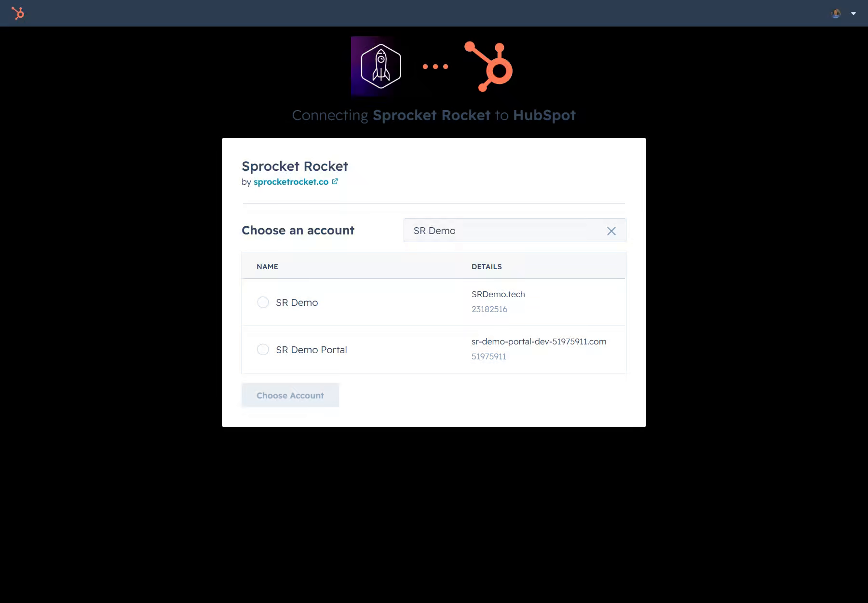Open the user avatar account menu
The width and height of the screenshot is (868, 603).
(x=836, y=14)
